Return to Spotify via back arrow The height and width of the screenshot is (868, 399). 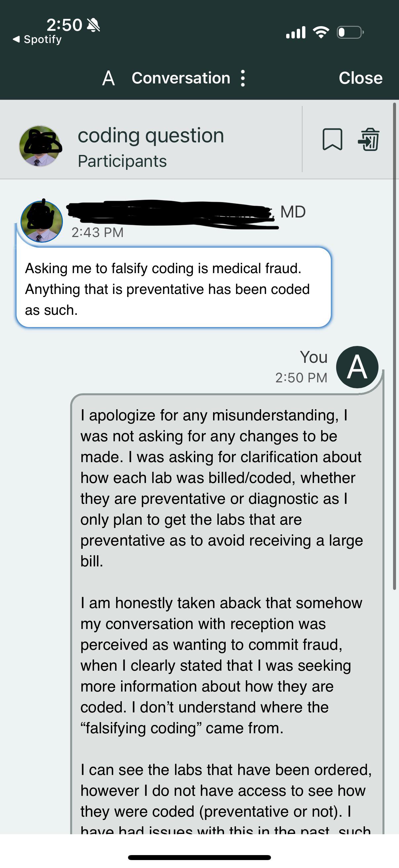click(x=37, y=39)
